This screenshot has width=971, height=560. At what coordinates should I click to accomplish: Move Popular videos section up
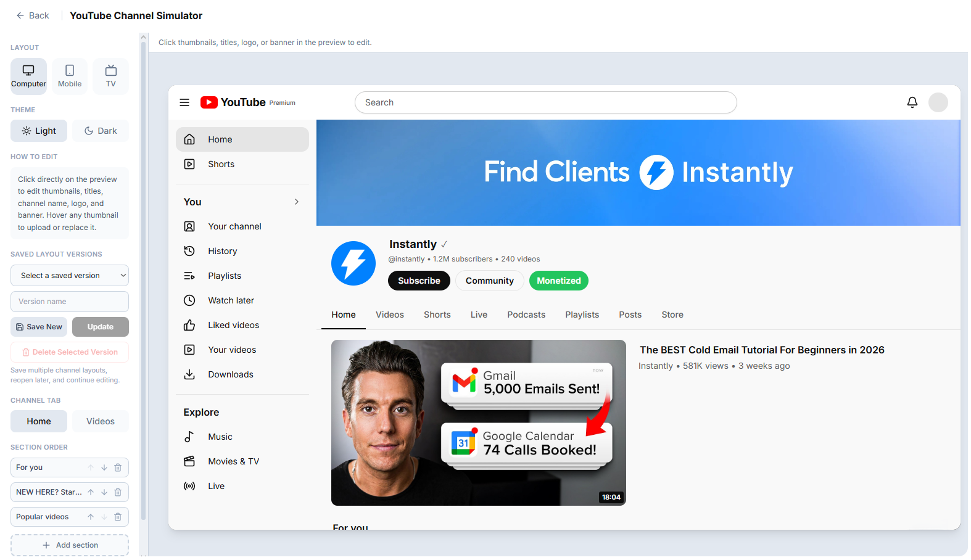point(91,517)
